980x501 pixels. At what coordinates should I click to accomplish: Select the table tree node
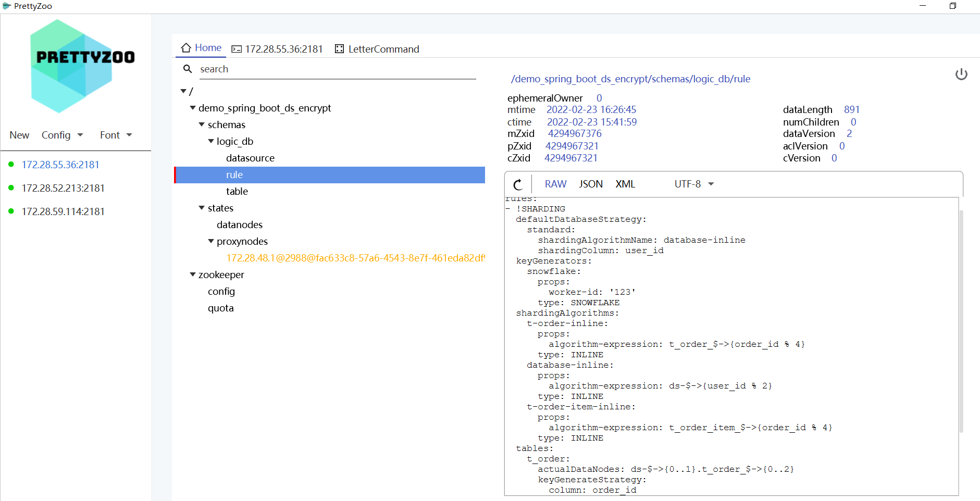[237, 191]
